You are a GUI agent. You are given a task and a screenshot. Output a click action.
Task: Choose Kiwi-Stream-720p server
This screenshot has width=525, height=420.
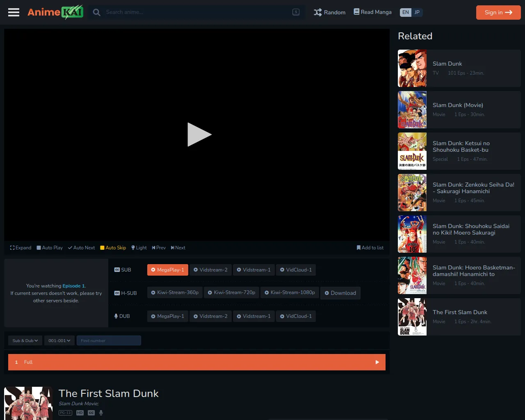[x=231, y=293]
